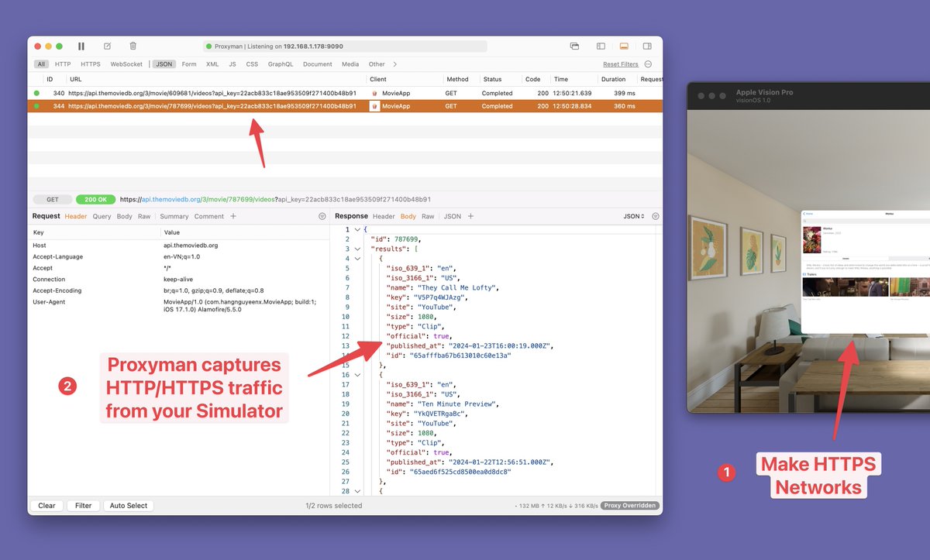Toggle the CSS content filter
Image resolution: width=930 pixels, height=560 pixels.
[x=252, y=64]
